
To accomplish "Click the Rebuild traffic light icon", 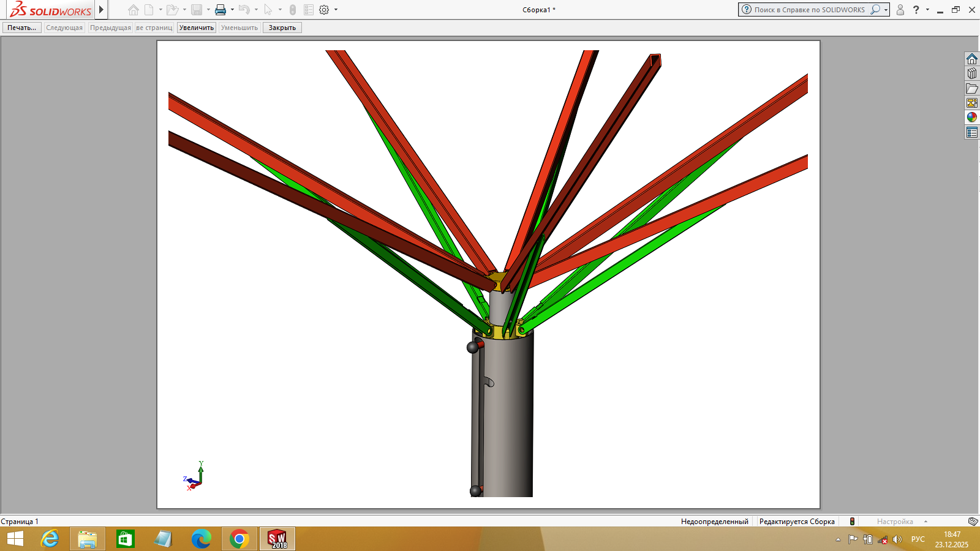I will pyautogui.click(x=293, y=10).
